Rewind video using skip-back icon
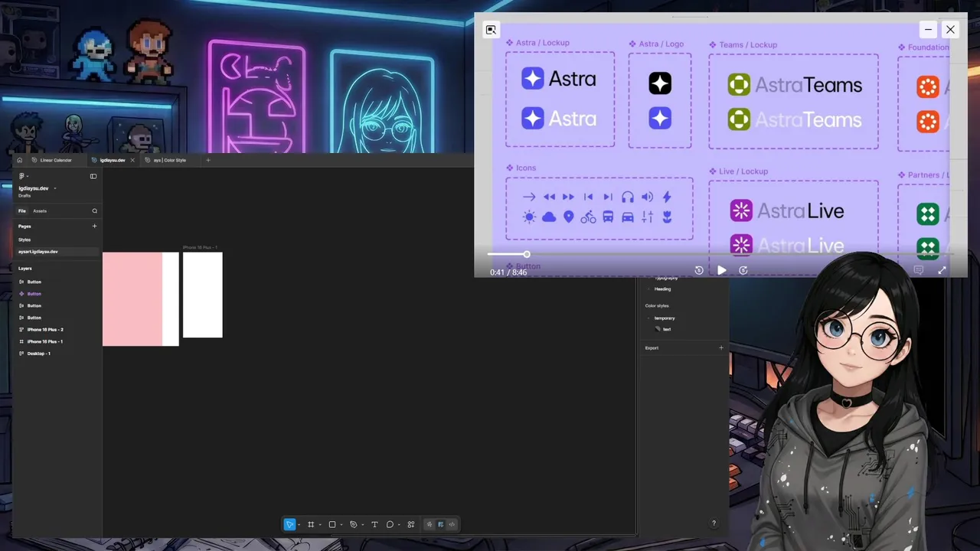The height and width of the screenshot is (551, 980). tap(699, 270)
